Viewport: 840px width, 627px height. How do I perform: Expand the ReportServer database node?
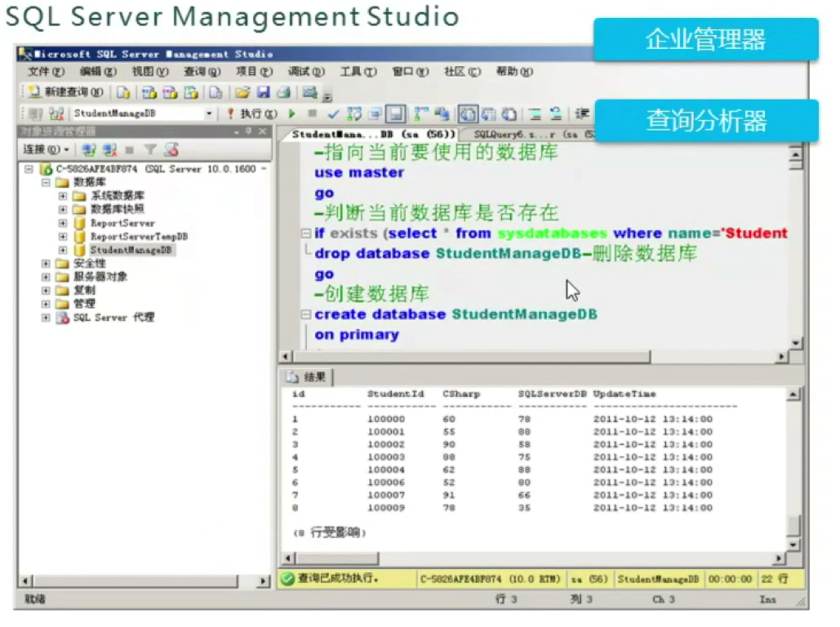(x=63, y=222)
